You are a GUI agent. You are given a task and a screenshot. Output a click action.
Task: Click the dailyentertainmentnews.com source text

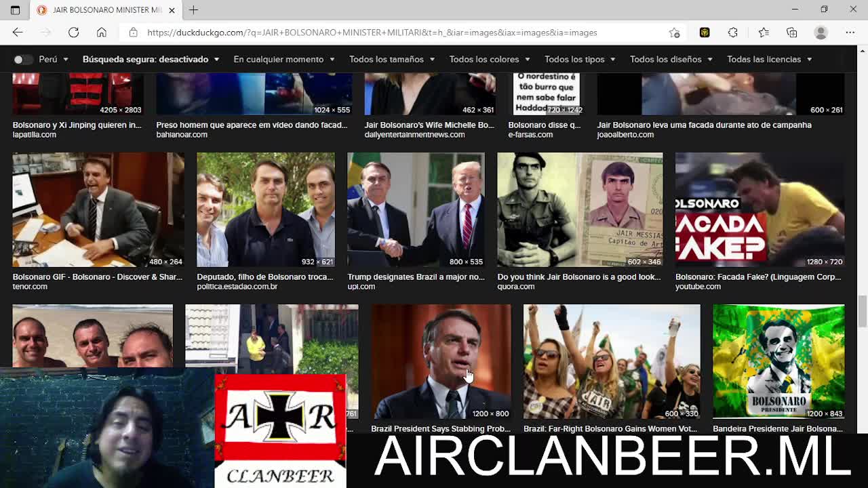click(414, 134)
